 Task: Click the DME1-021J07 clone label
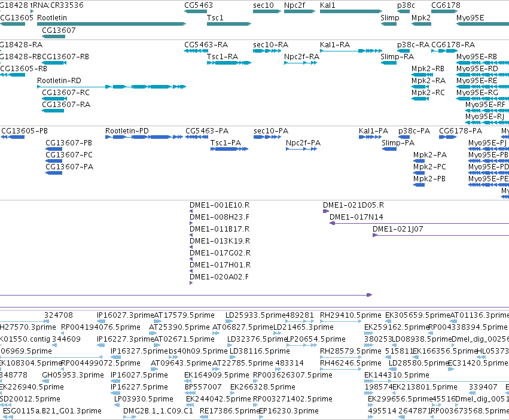point(398,229)
